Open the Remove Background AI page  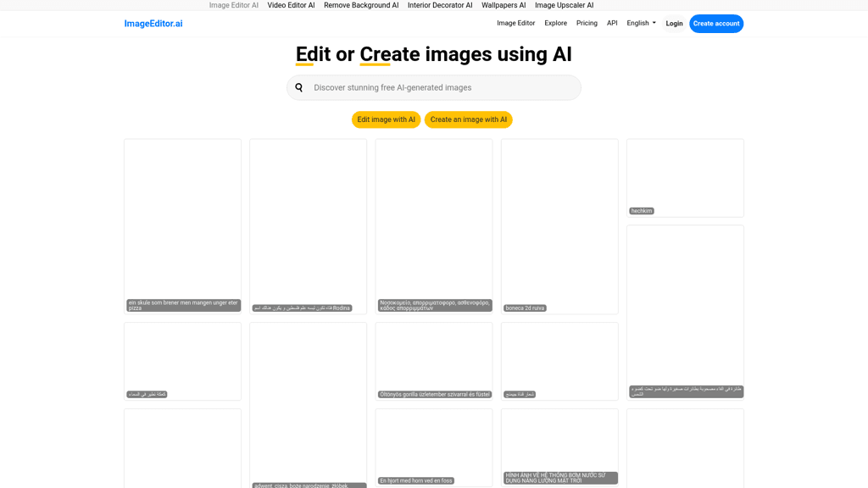pos(361,5)
